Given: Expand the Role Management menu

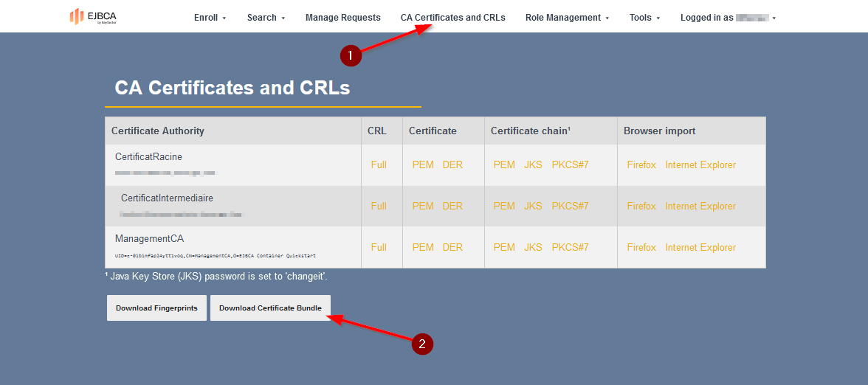Looking at the screenshot, I should (567, 18).
